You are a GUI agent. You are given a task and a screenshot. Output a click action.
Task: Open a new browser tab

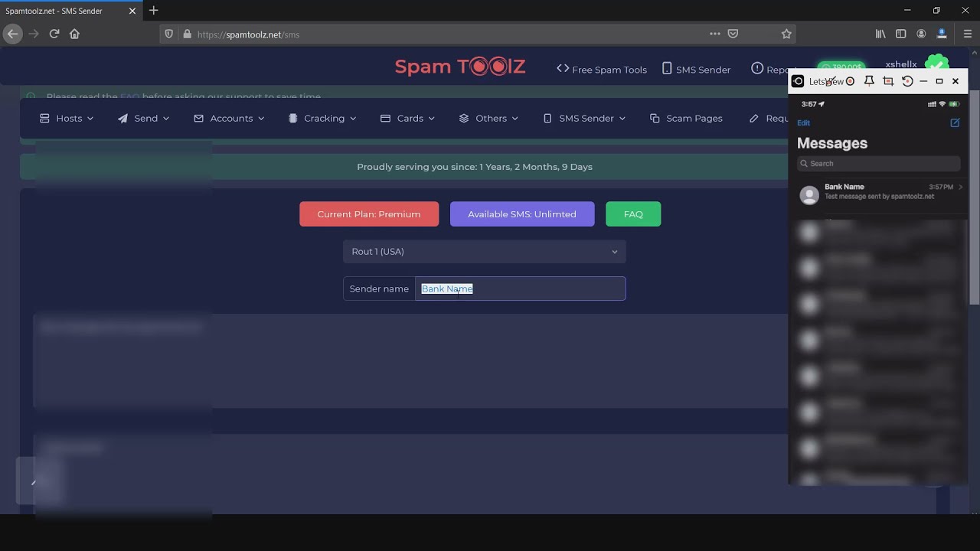(x=154, y=11)
